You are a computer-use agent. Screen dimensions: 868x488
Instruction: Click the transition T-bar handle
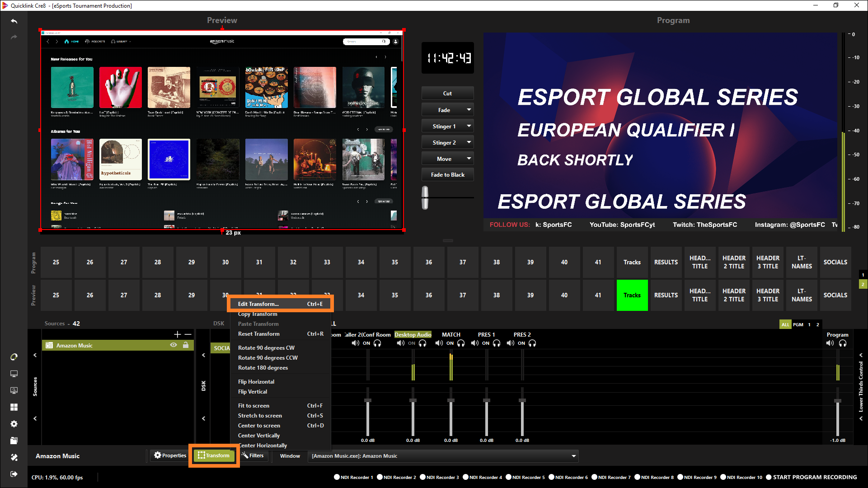pos(425,197)
